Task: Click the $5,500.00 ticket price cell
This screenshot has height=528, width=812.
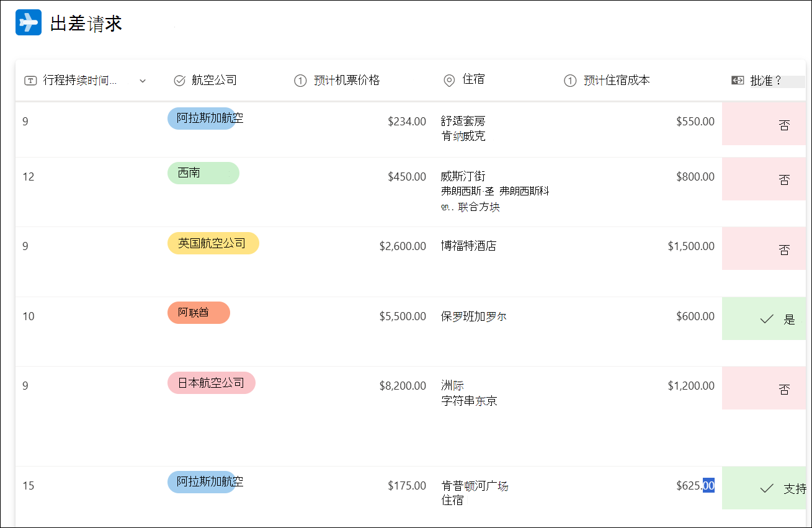Action: click(403, 316)
